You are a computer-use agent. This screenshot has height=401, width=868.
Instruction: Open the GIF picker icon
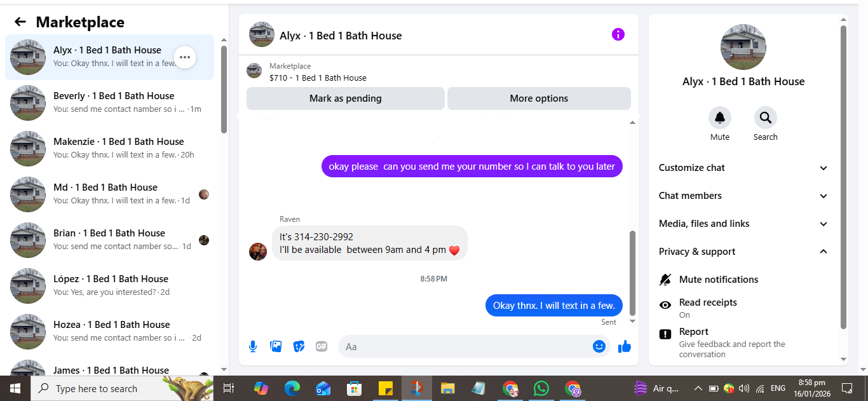point(322,346)
